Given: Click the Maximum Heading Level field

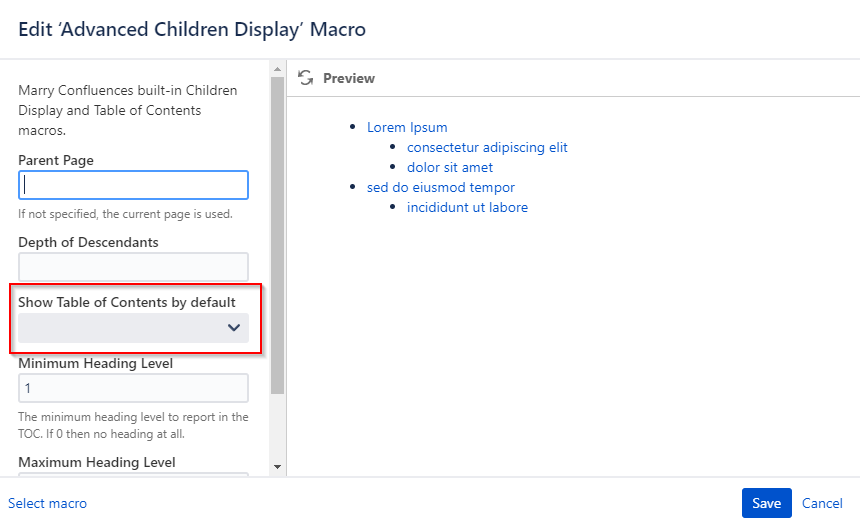Looking at the screenshot, I should (x=133, y=474).
